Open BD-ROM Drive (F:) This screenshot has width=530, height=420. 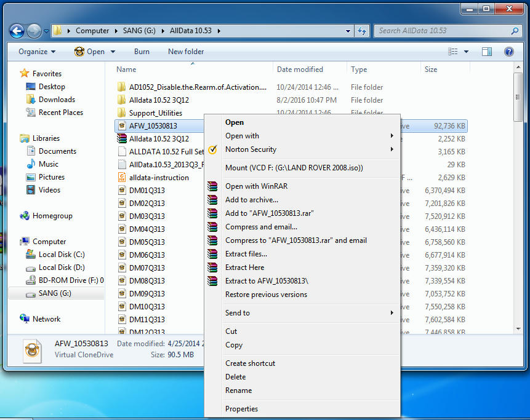pos(71,280)
